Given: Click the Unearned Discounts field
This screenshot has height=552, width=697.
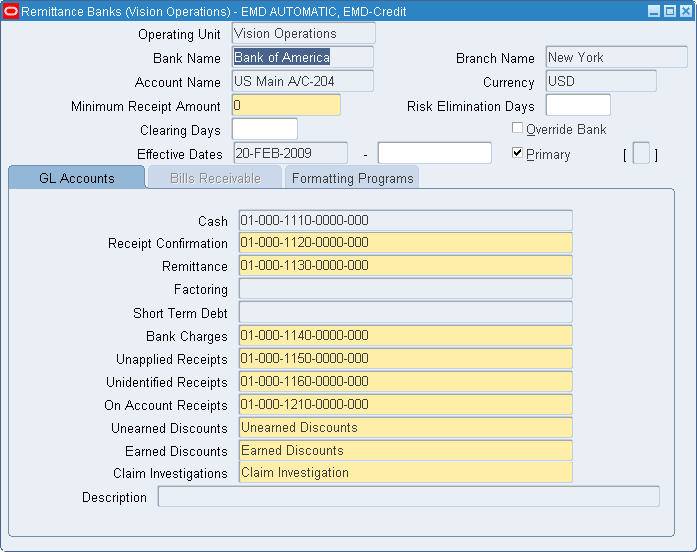Looking at the screenshot, I should click(x=405, y=428).
